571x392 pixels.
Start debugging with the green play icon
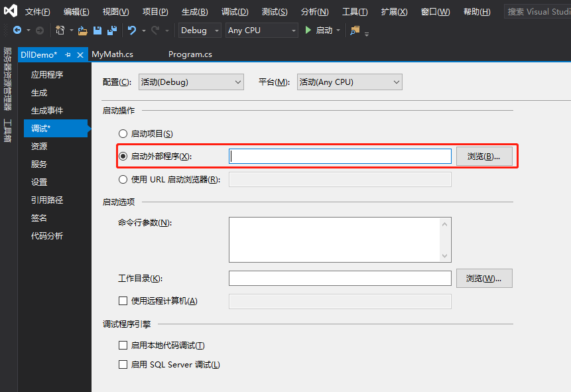click(308, 31)
